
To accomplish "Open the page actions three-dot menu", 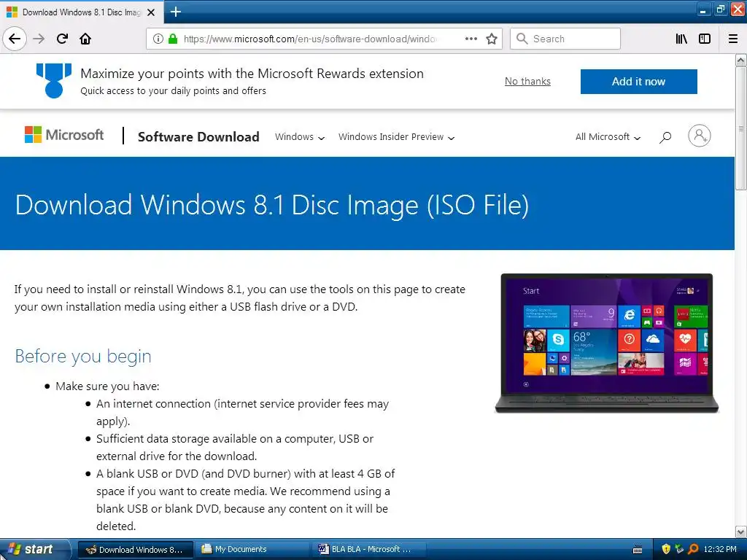I will (x=471, y=39).
